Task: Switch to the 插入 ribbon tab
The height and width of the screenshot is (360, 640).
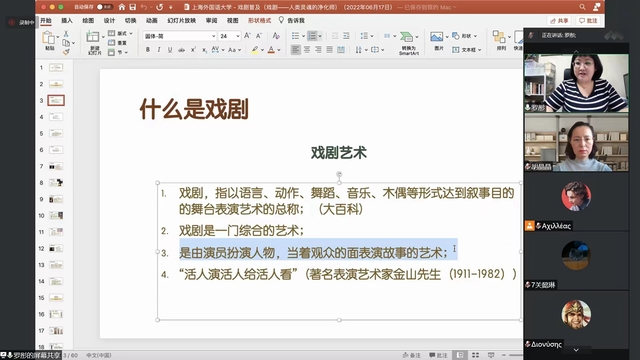Action: pos(67,20)
